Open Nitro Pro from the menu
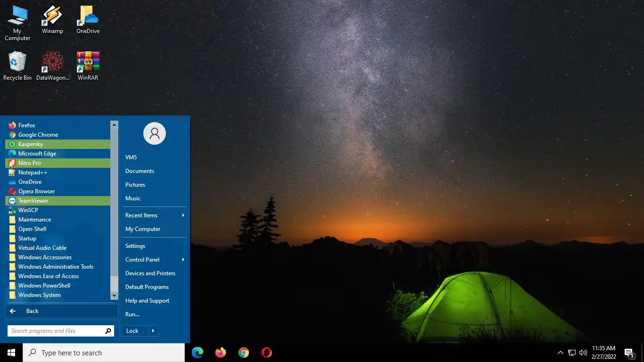This screenshot has width=644, height=362. [58, 163]
